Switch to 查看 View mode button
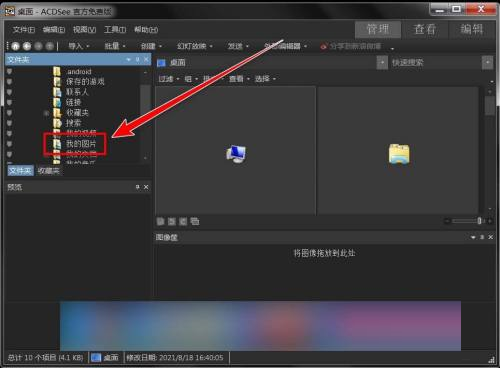This screenshot has width=500, height=368. pyautogui.click(x=425, y=30)
